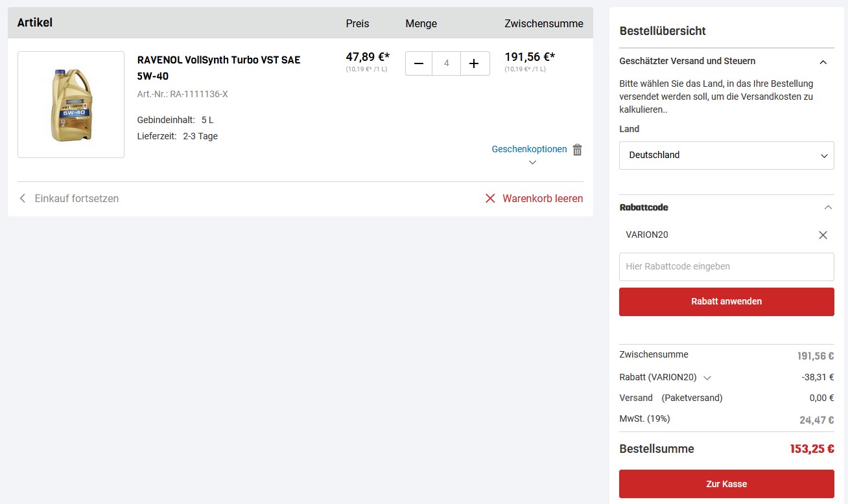Click the quantity field showing 4
Viewport: 848px width, 504px height.
[447, 63]
